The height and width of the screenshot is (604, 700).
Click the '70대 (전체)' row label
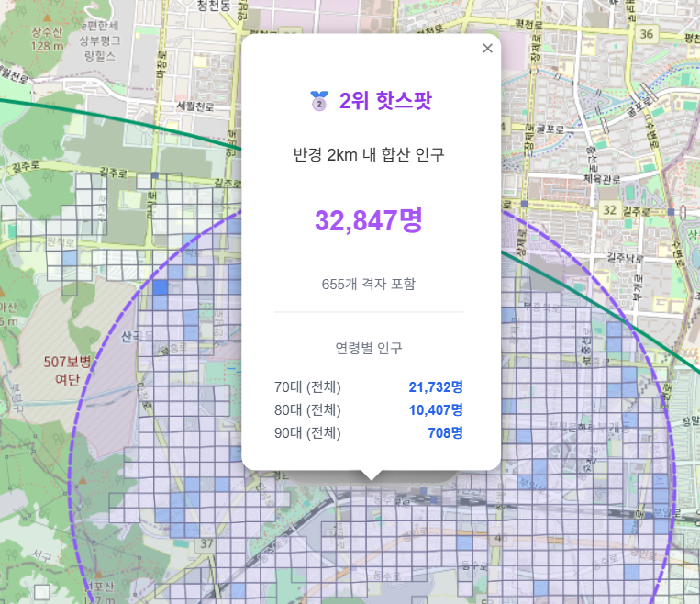point(307,386)
